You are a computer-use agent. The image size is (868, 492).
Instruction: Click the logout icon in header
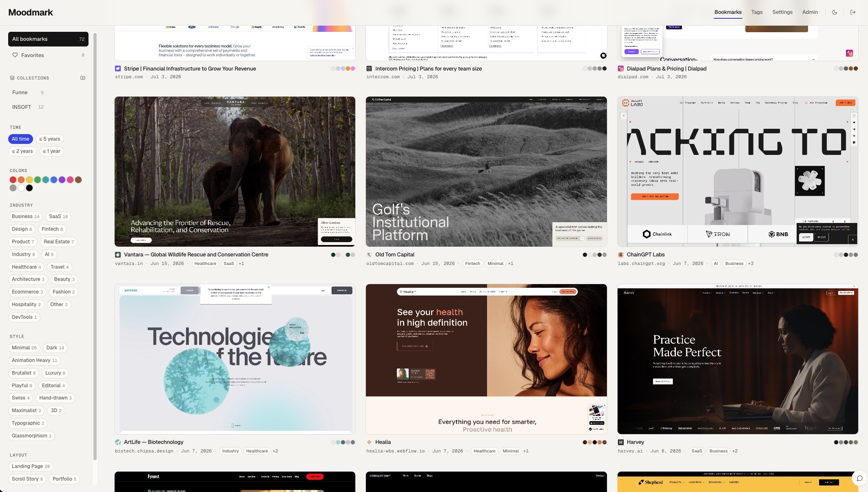click(853, 12)
